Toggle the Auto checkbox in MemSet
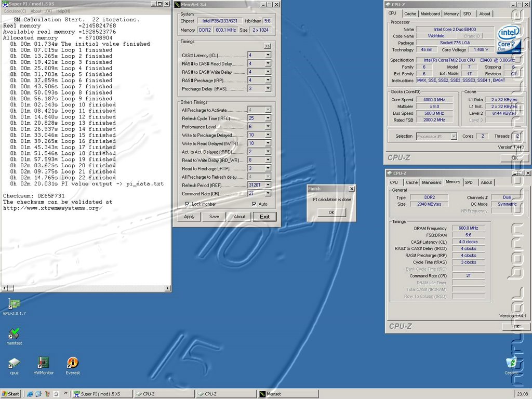This screenshot has height=399, width=532. coord(254,204)
